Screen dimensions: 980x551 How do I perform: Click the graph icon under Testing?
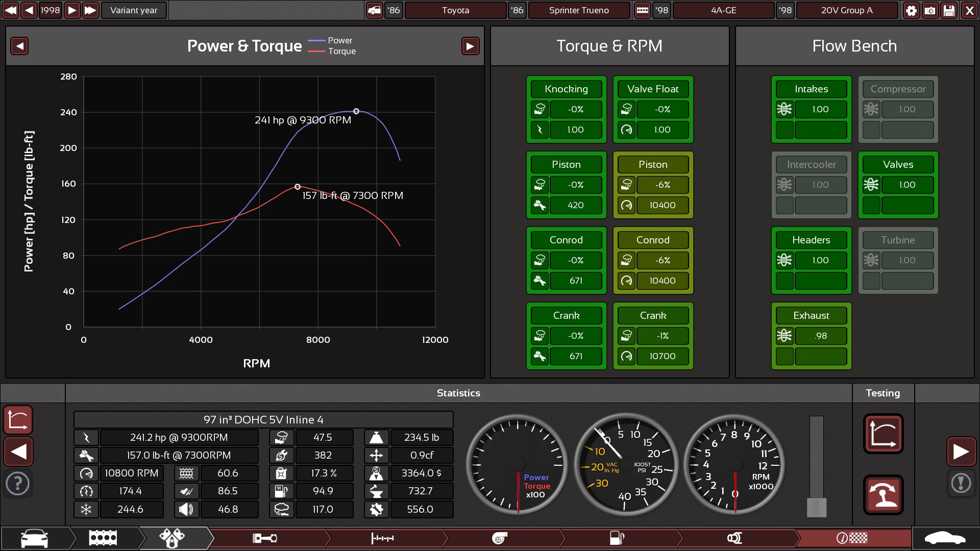883,434
